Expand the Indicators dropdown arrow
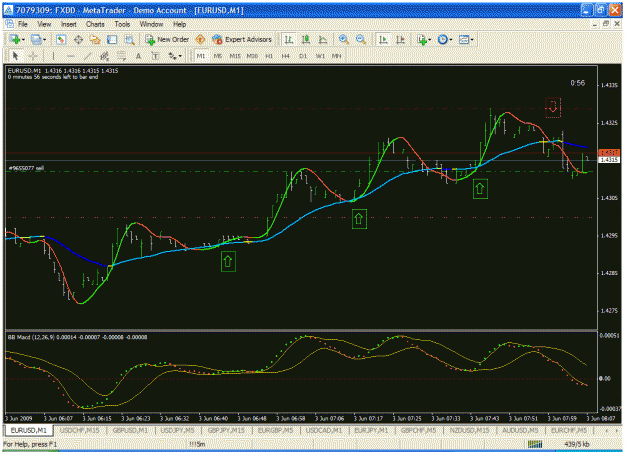Viewport: 625px width, 452px height. [x=430, y=40]
